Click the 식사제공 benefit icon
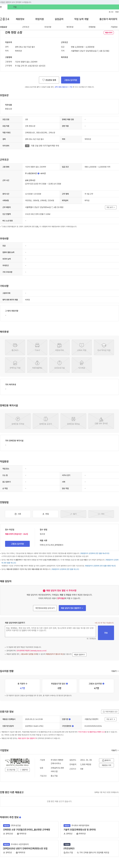The width and height of the screenshot is (119, 868). pos(82,365)
